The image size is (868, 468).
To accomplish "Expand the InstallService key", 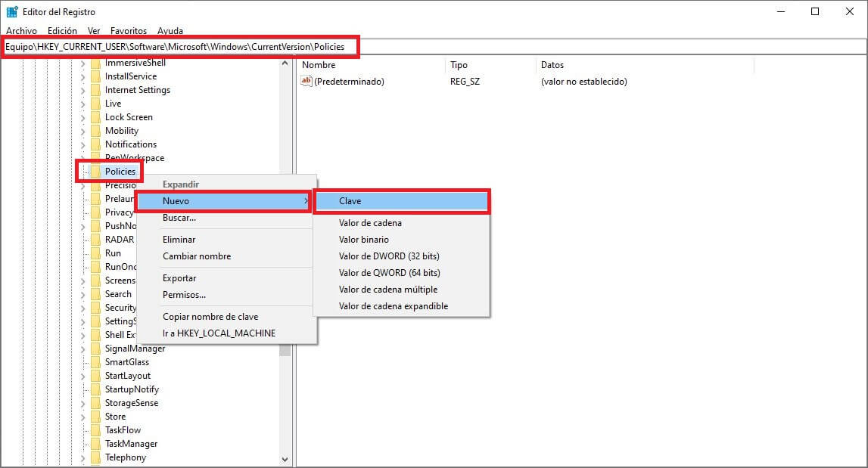I will 82,77.
